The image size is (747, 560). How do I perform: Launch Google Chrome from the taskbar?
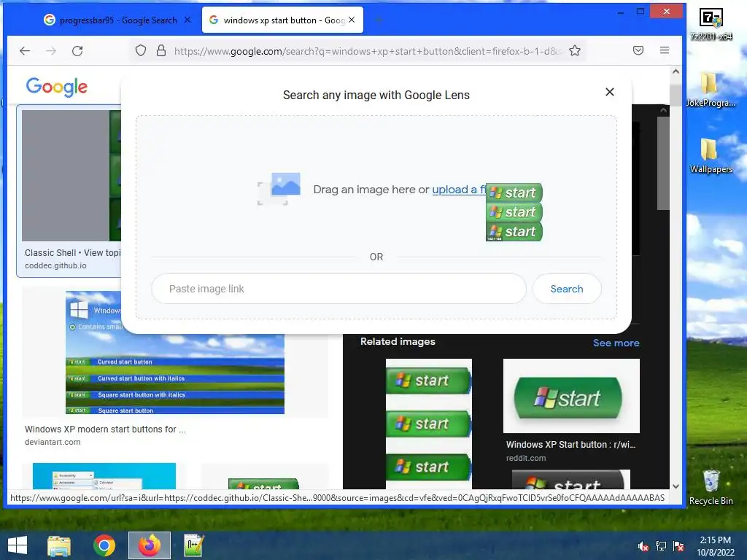[x=104, y=545]
